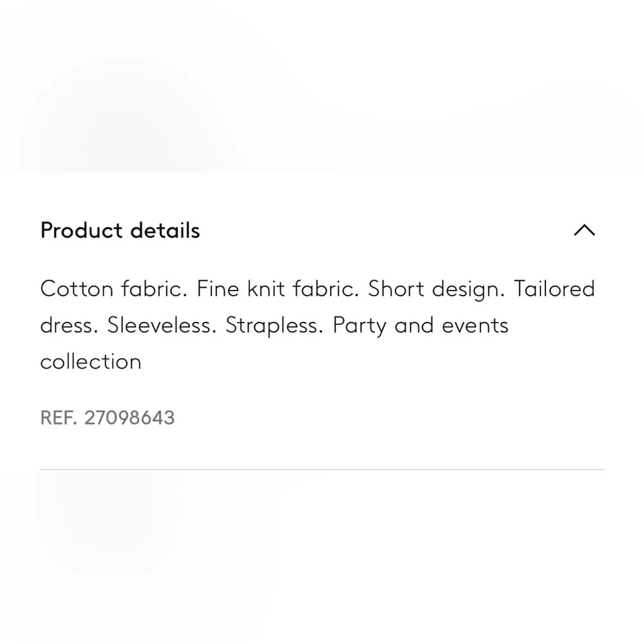Select reference number 27098643
Image resolution: width=644 pixels, height=644 pixels.
pyautogui.click(x=129, y=418)
